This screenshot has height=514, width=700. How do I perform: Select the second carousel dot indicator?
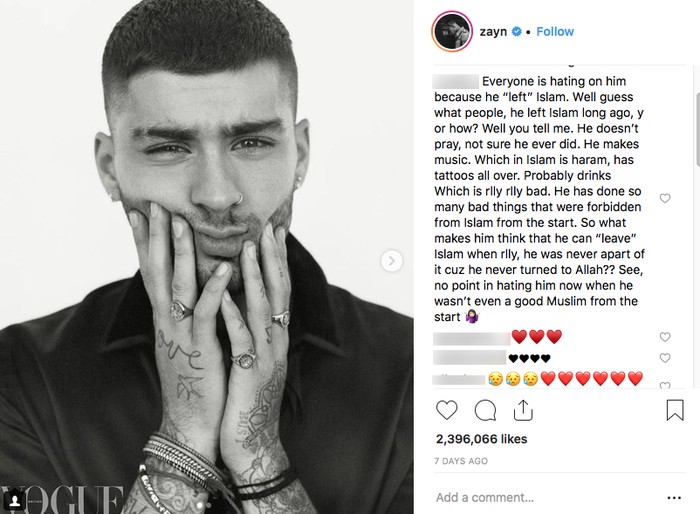[x=208, y=505]
